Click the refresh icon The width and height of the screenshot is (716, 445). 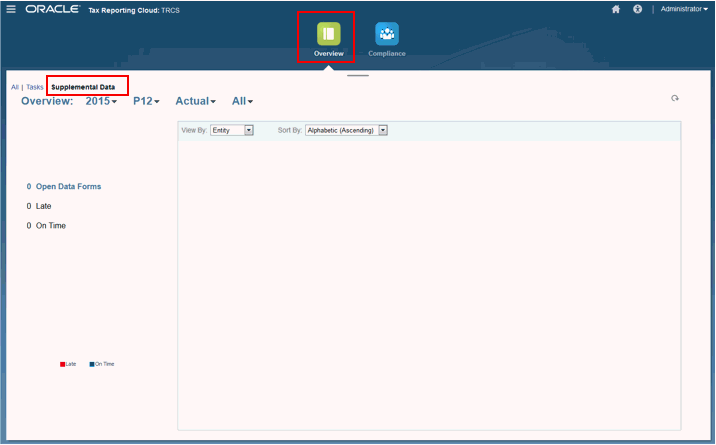click(674, 98)
